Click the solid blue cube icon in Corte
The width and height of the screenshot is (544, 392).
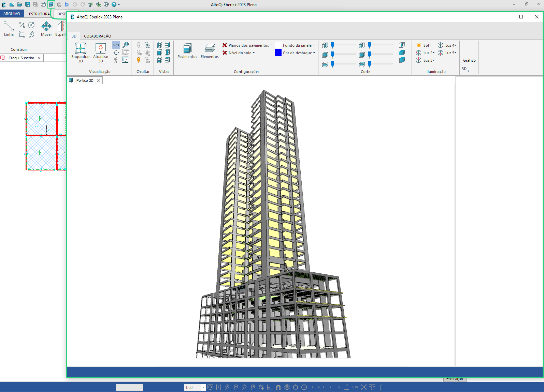click(x=402, y=52)
